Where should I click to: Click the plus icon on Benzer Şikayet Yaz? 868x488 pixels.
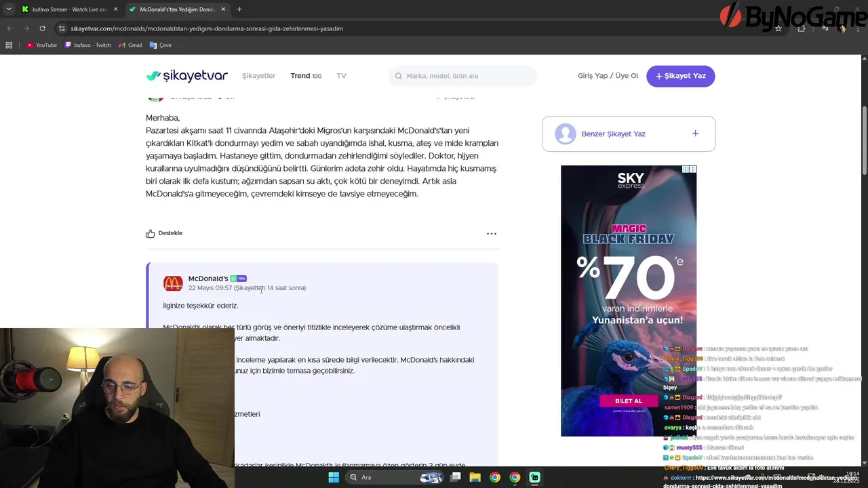[695, 134]
